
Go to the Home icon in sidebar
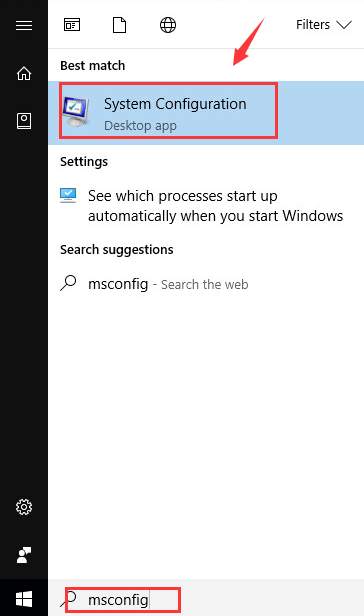coord(24,73)
